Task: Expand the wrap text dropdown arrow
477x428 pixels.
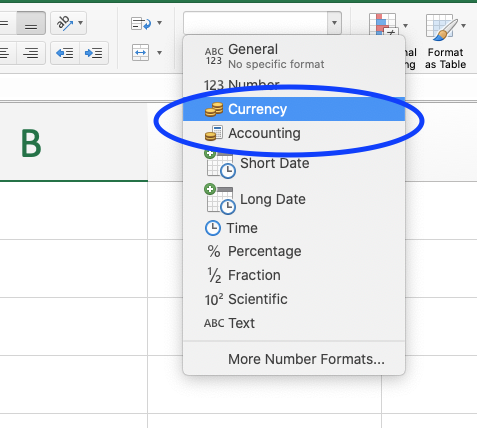Action: coord(160,23)
